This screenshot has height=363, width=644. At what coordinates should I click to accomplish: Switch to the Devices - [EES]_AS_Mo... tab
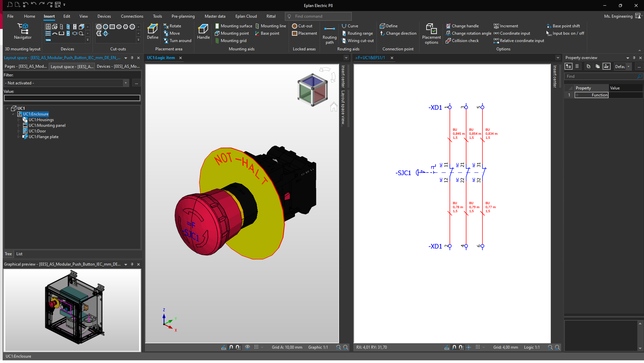[118, 66]
